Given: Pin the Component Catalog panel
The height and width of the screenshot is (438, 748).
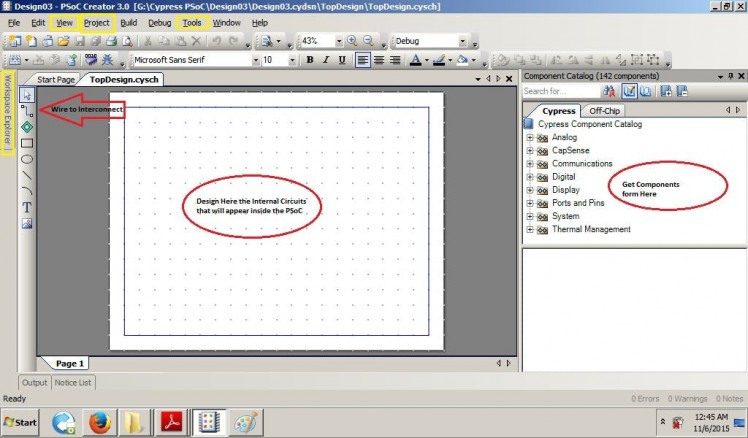Looking at the screenshot, I should click(x=731, y=76).
